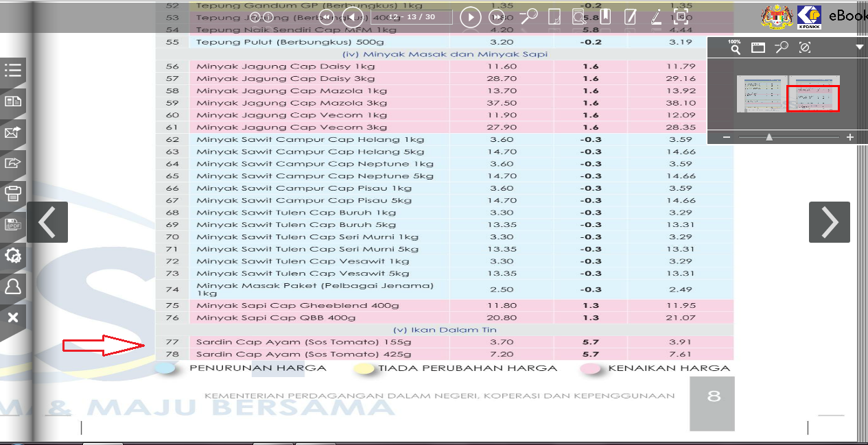Image resolution: width=868 pixels, height=445 pixels.
Task: Click the Kementerian Perdagangan Dalam Negeri footer text
Action: coord(439,396)
